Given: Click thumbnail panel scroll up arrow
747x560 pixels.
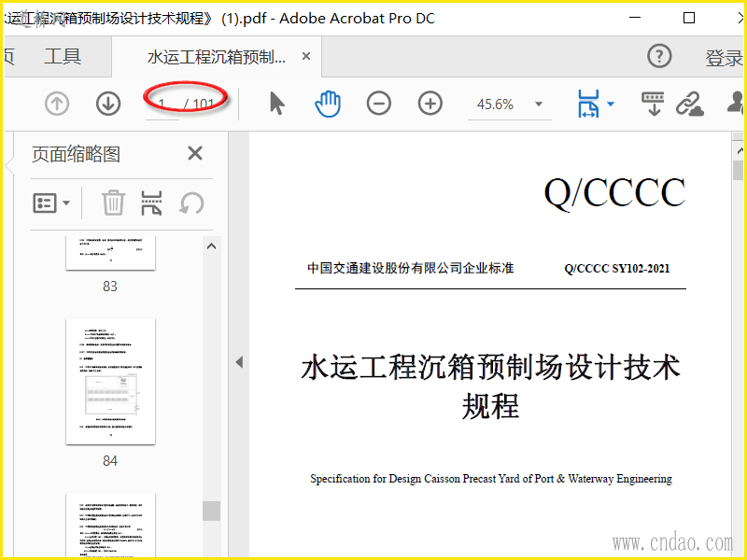Looking at the screenshot, I should pos(212,246).
